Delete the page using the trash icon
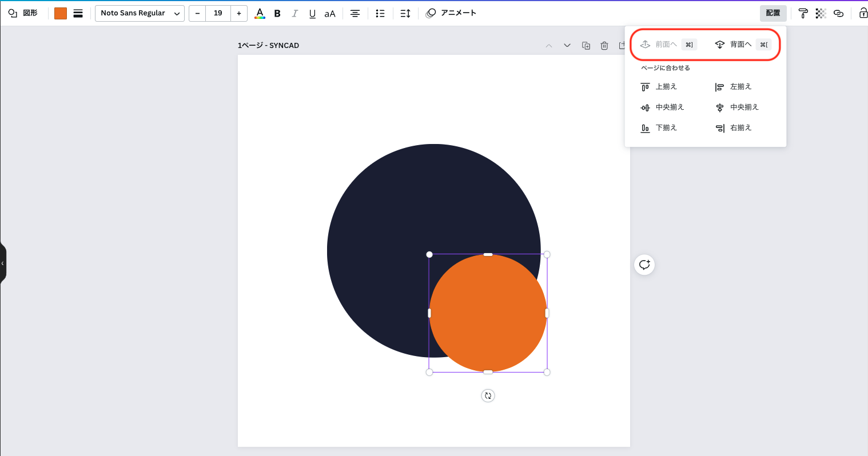 [604, 45]
